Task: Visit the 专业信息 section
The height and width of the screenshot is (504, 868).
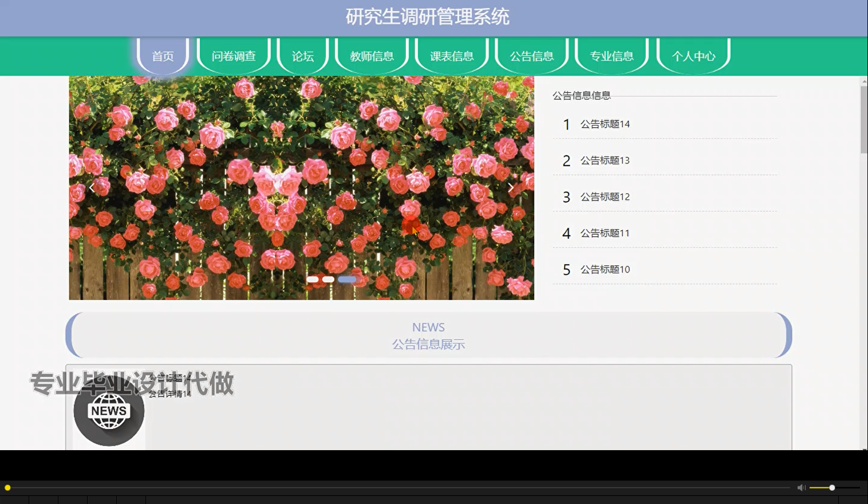Action: [611, 56]
